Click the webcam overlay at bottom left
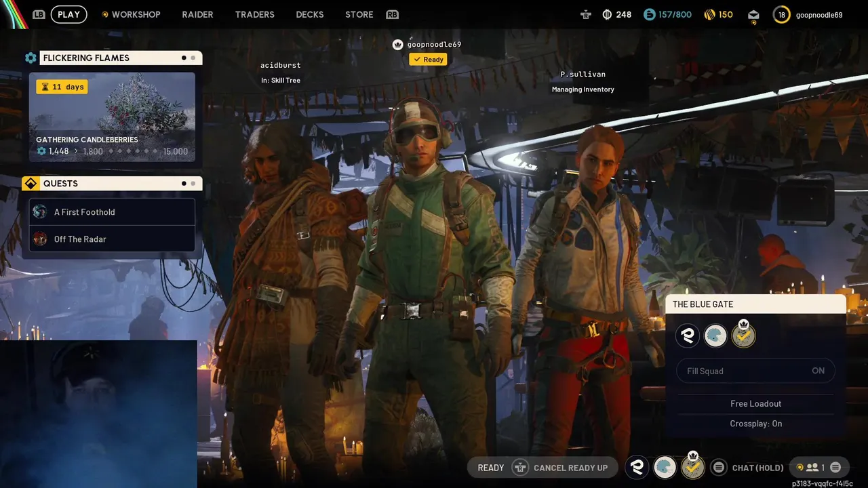This screenshot has height=488, width=868. click(x=98, y=414)
